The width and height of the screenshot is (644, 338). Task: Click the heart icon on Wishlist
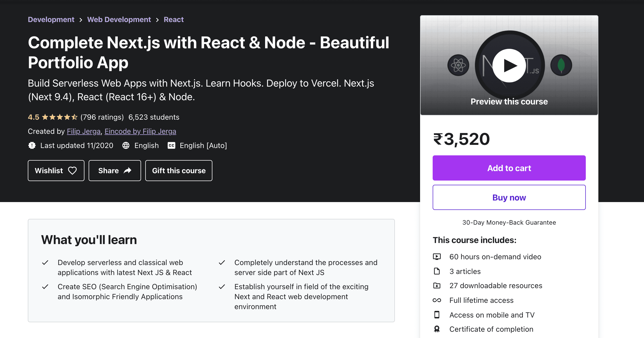click(72, 171)
